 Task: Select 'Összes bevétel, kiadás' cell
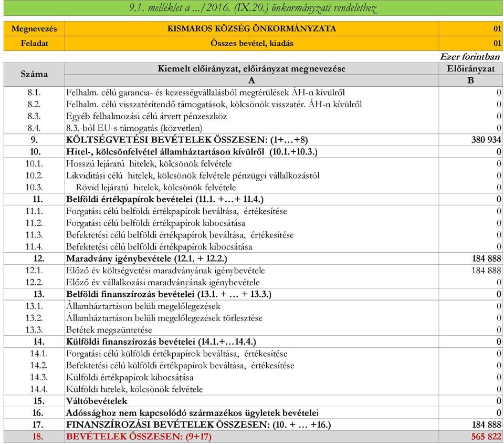point(251,43)
